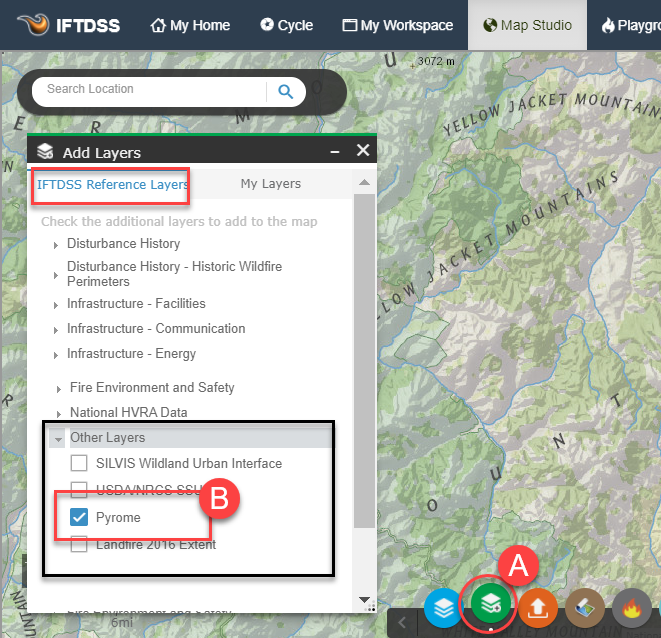This screenshot has width=661, height=638.
Task: Open the blue Layer List widget
Action: point(443,608)
